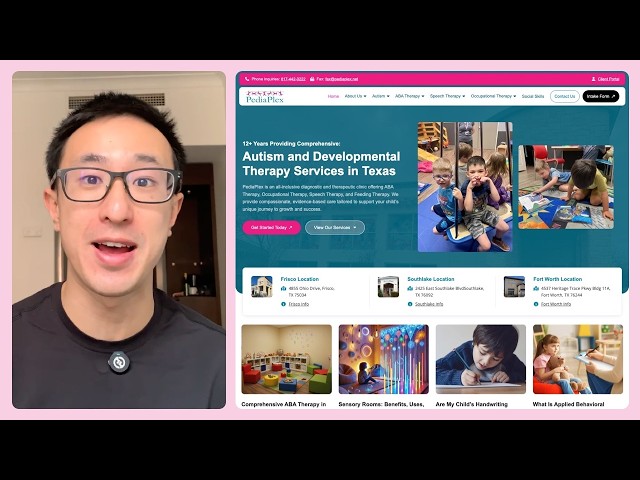
Task: Click the Autism and Developmental Therapy Services heading
Action: (x=321, y=164)
